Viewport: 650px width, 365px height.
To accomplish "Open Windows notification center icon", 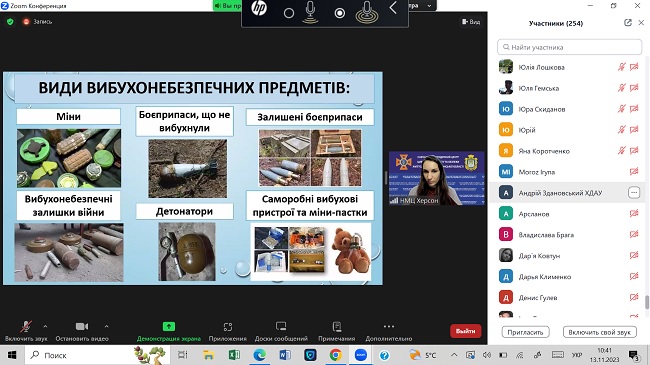I will pos(633,355).
